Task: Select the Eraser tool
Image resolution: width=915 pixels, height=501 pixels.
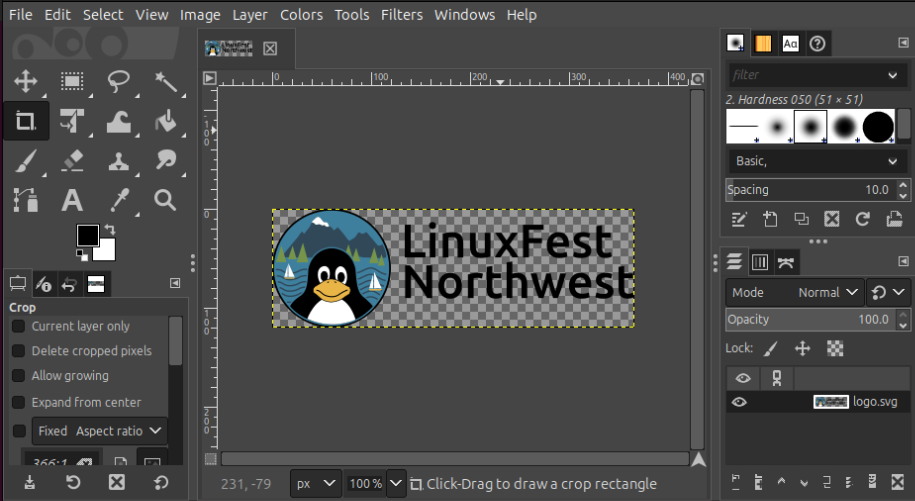Action: pyautogui.click(x=72, y=161)
